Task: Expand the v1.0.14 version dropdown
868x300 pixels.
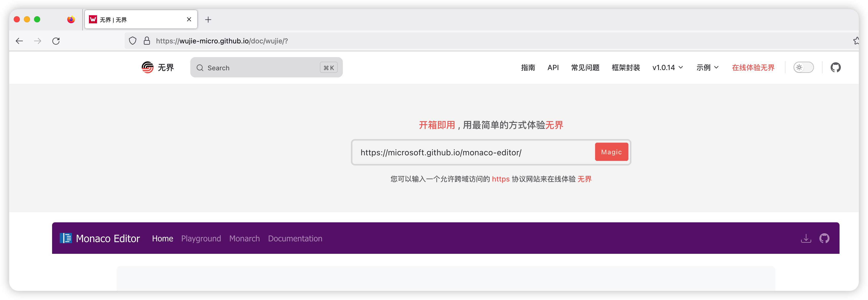Action: [668, 67]
